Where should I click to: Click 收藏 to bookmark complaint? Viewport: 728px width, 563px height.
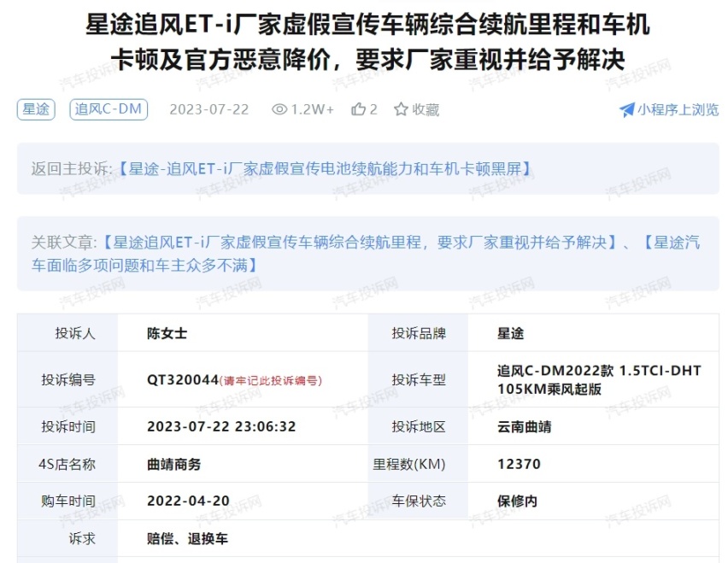click(x=426, y=109)
